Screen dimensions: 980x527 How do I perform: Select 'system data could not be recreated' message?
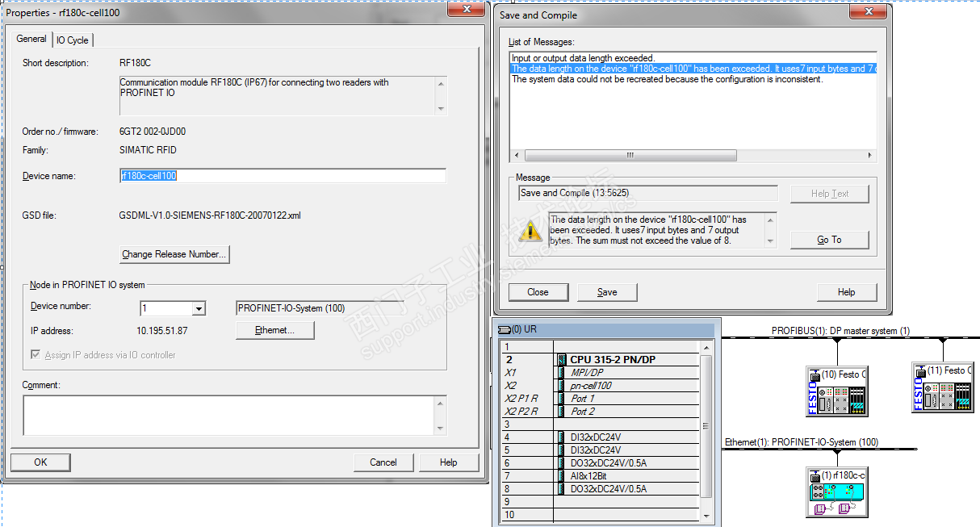point(668,79)
